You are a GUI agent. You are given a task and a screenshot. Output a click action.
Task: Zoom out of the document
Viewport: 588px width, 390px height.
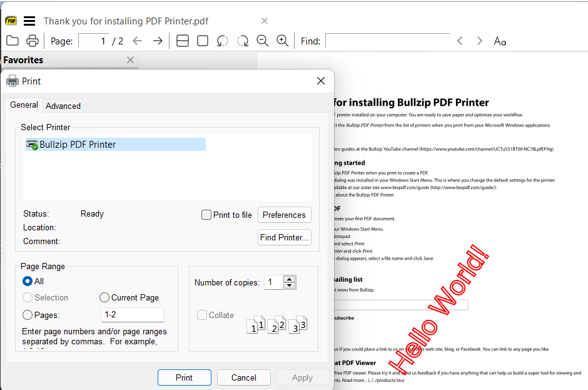pyautogui.click(x=263, y=41)
